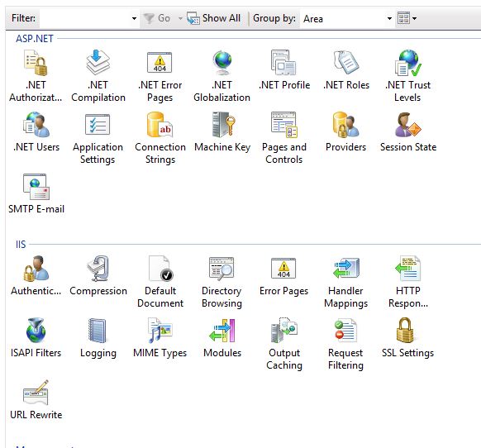Select the Output Caching icon

click(x=284, y=331)
